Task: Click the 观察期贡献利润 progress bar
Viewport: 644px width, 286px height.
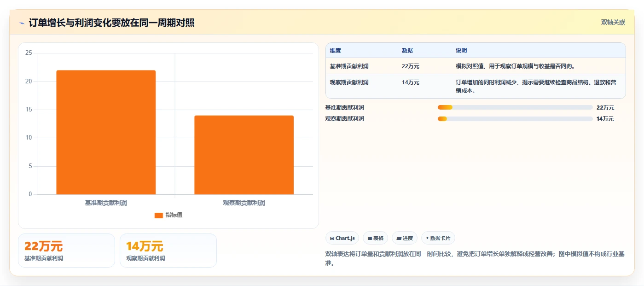Action: [x=515, y=119]
